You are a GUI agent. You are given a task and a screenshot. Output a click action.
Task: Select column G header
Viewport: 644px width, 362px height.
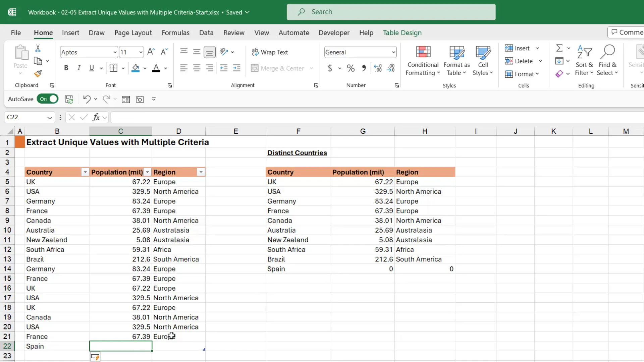[x=363, y=131]
